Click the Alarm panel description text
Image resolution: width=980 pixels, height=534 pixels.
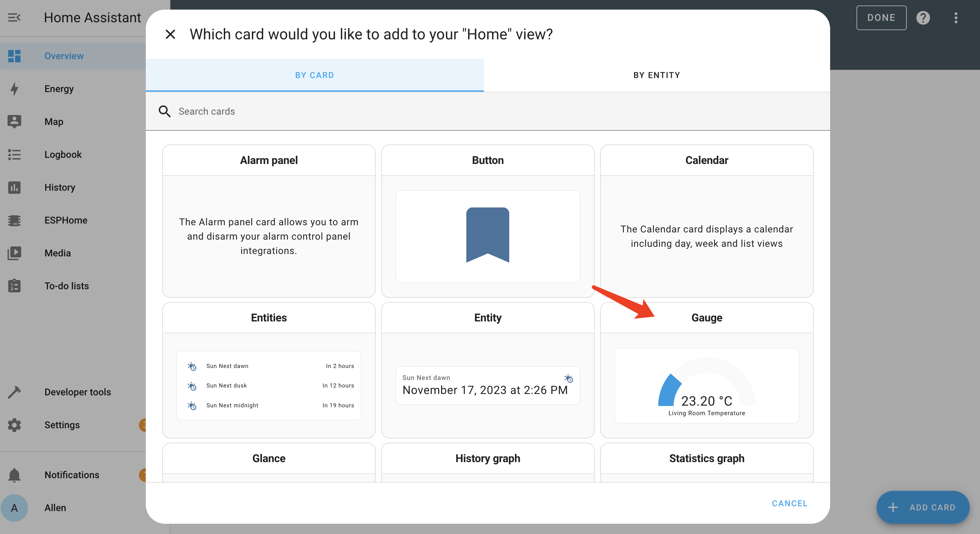(269, 236)
